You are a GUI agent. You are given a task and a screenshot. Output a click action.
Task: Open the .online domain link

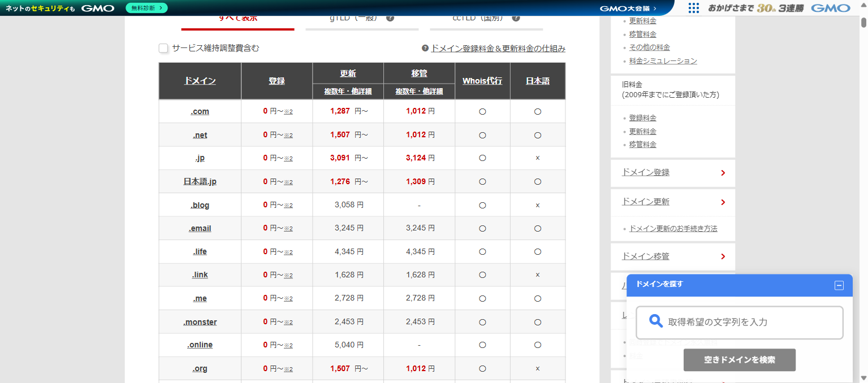click(200, 345)
